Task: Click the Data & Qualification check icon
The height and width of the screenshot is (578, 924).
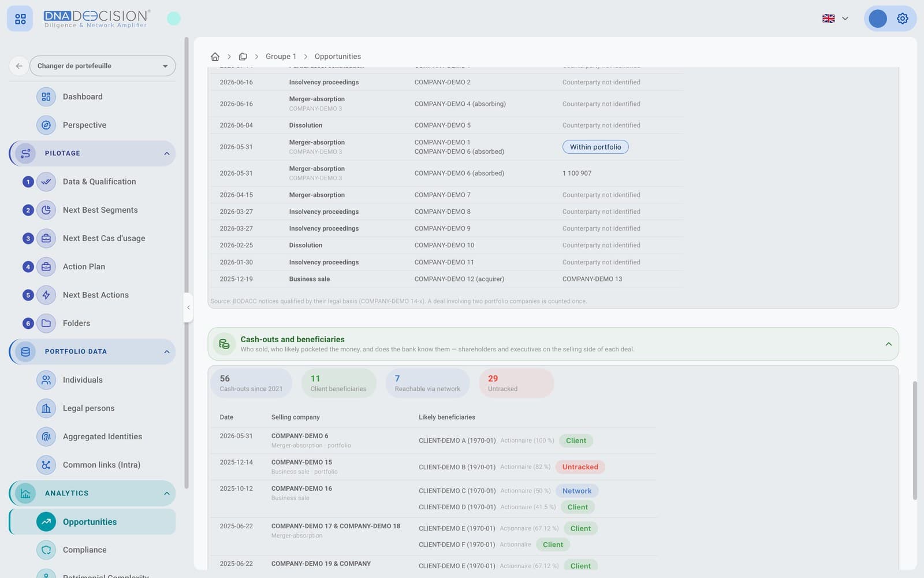Action: (46, 181)
